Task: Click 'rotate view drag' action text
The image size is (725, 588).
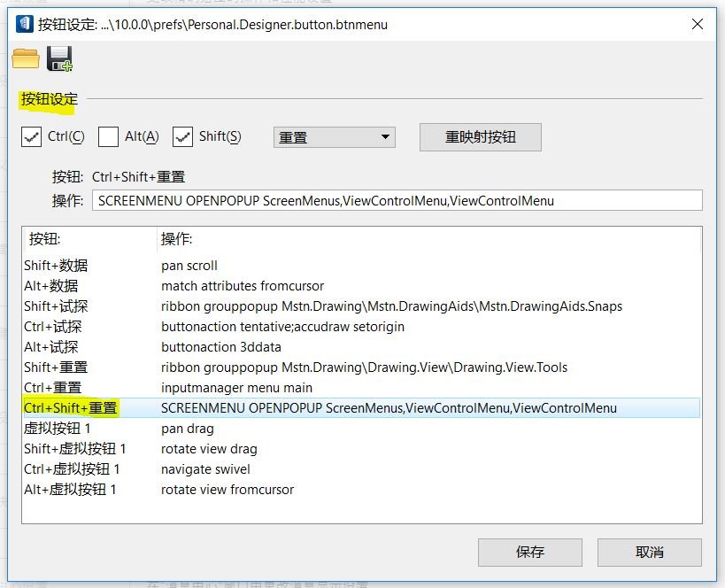Action: (x=209, y=449)
